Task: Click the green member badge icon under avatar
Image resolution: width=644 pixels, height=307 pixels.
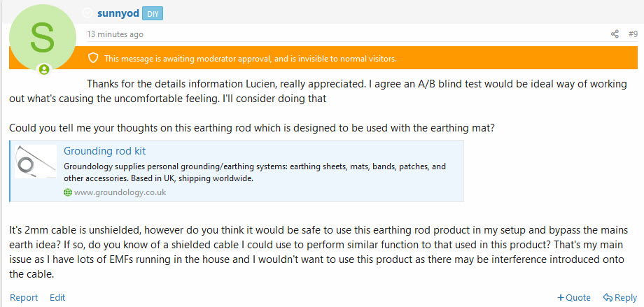Action: pyautogui.click(x=44, y=70)
